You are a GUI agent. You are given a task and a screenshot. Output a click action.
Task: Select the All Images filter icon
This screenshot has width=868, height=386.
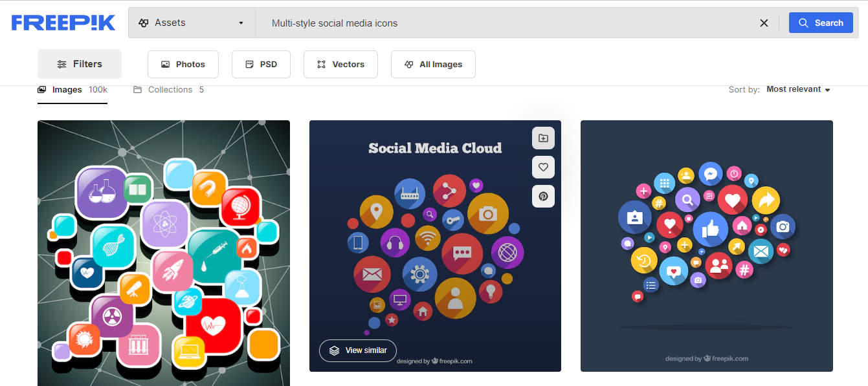tap(408, 64)
